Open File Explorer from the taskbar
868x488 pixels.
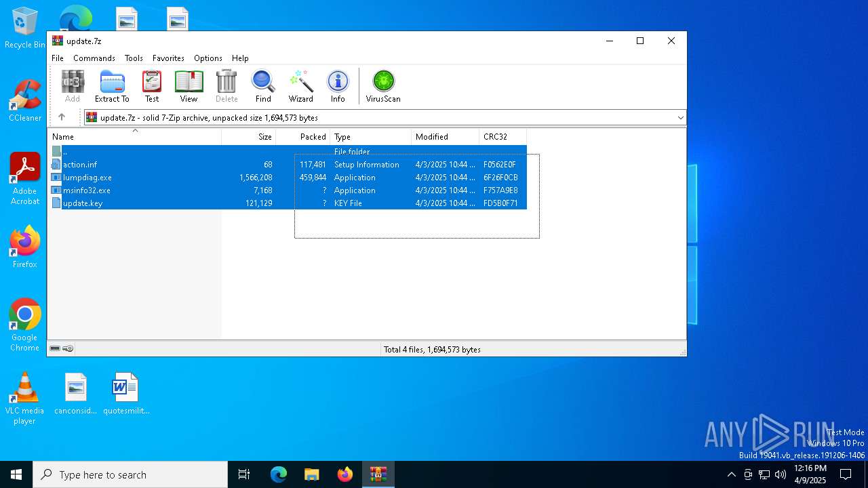(x=311, y=474)
